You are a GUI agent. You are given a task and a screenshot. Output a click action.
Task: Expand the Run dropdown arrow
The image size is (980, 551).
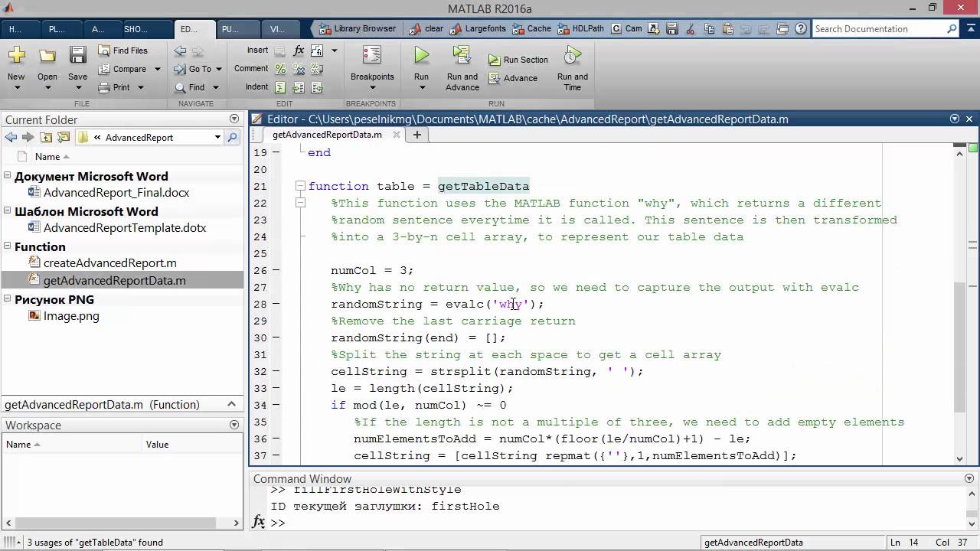(421, 87)
